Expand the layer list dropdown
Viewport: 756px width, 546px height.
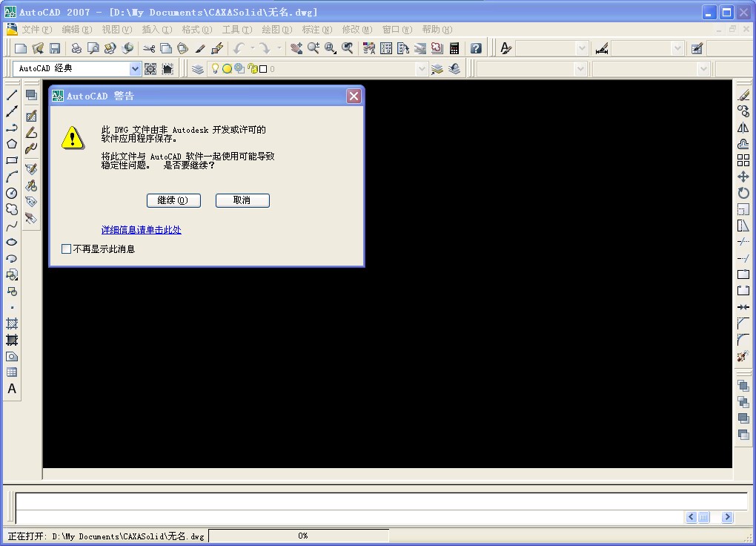coord(422,68)
